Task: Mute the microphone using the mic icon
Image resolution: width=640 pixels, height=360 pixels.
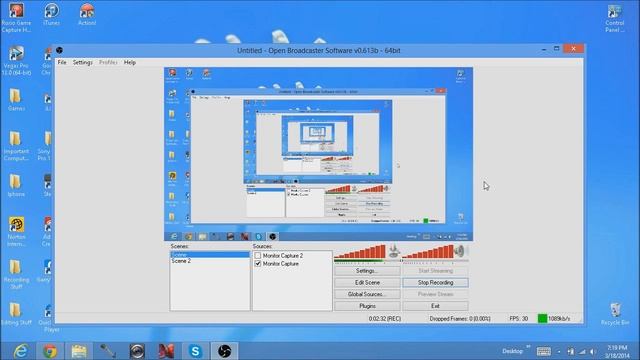Action: [393, 251]
